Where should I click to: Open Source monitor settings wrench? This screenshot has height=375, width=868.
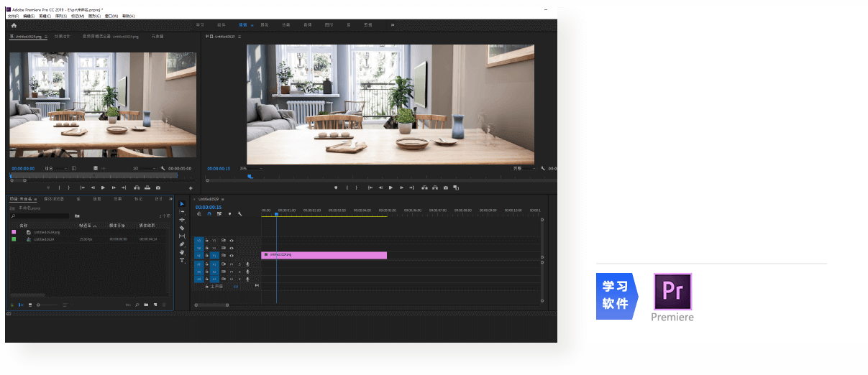[x=163, y=168]
